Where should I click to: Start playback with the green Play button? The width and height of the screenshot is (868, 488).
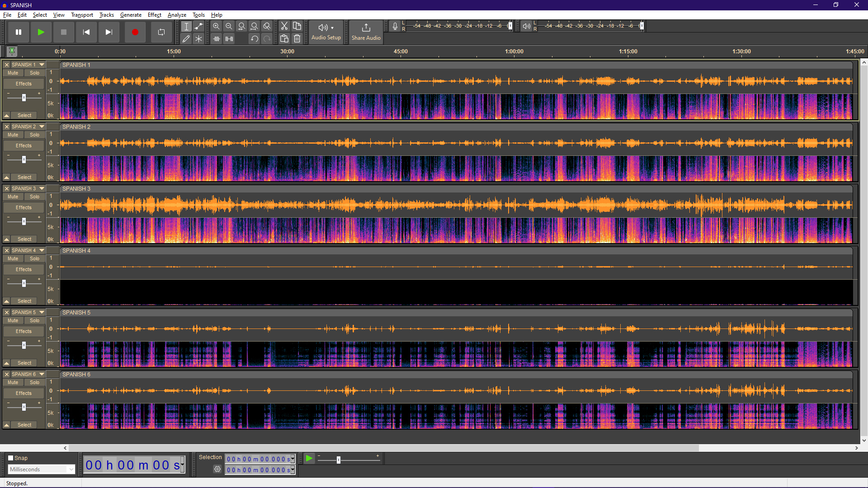click(x=41, y=32)
